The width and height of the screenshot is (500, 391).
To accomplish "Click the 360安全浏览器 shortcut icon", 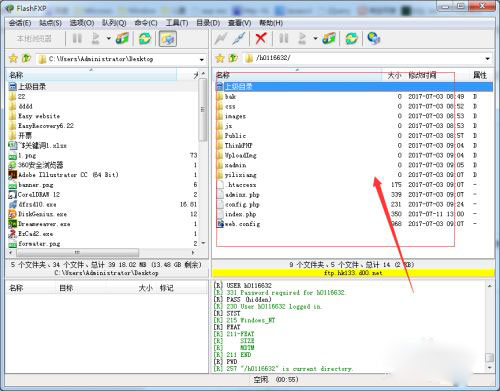I will pyautogui.click(x=12, y=165).
